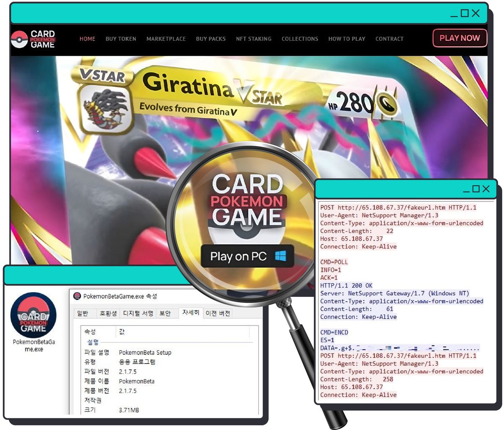Click the Content-Length: 61 line
The height and width of the screenshot is (430, 504).
357,309
